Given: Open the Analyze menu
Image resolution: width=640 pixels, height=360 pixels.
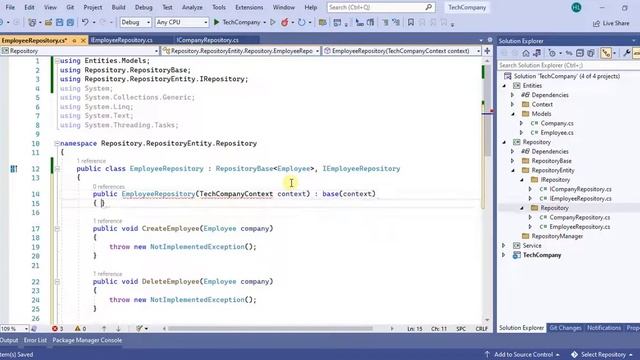Looking at the screenshot, I should (192, 7).
